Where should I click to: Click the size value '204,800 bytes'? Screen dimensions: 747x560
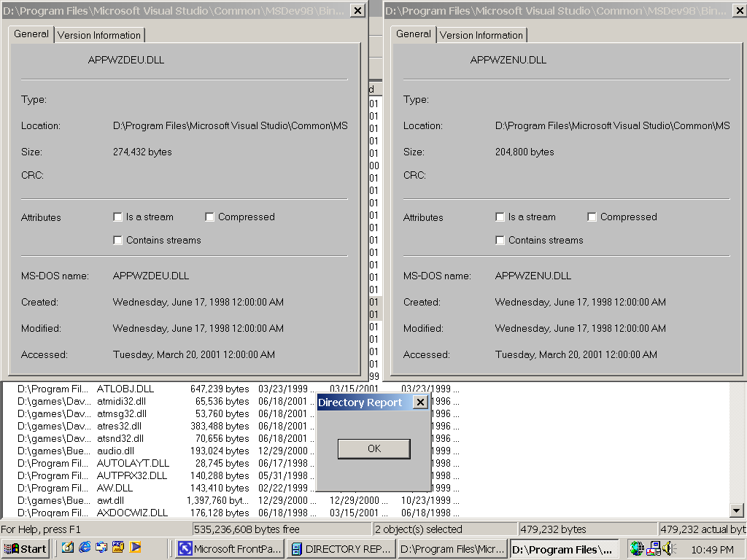coord(525,152)
